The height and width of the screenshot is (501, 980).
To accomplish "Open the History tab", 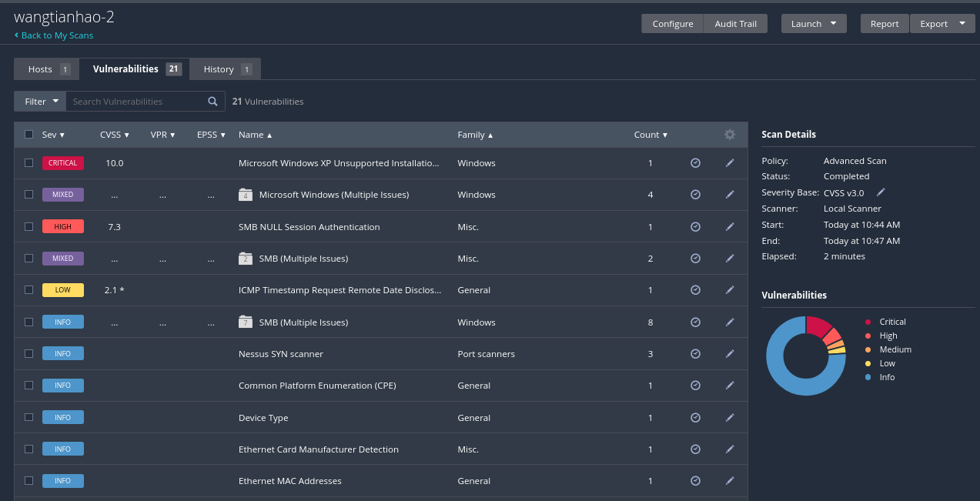I will tap(226, 69).
